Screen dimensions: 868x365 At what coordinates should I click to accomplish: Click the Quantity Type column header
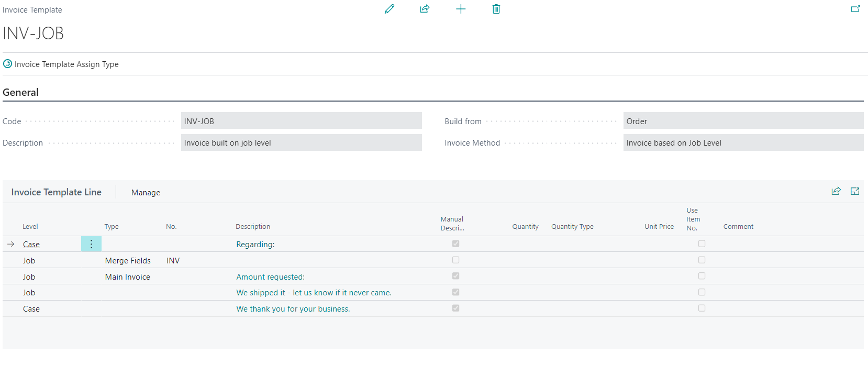tap(572, 227)
